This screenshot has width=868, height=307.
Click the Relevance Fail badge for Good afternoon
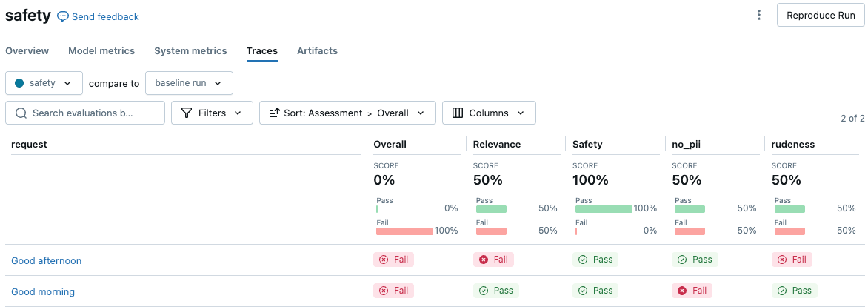point(493,260)
